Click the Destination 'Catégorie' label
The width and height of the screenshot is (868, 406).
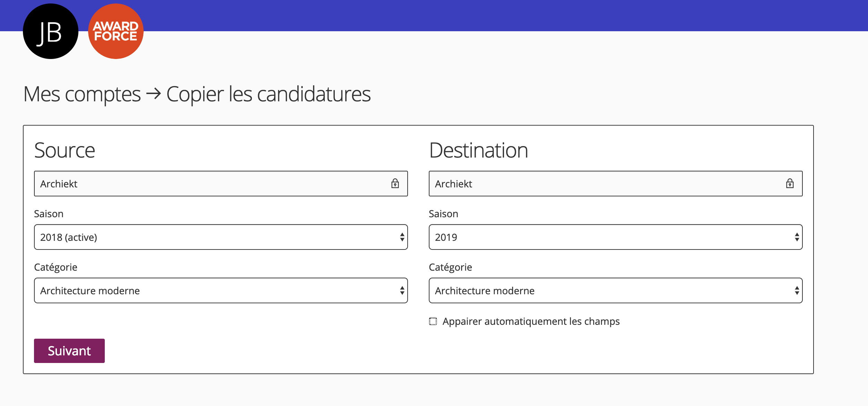click(450, 267)
